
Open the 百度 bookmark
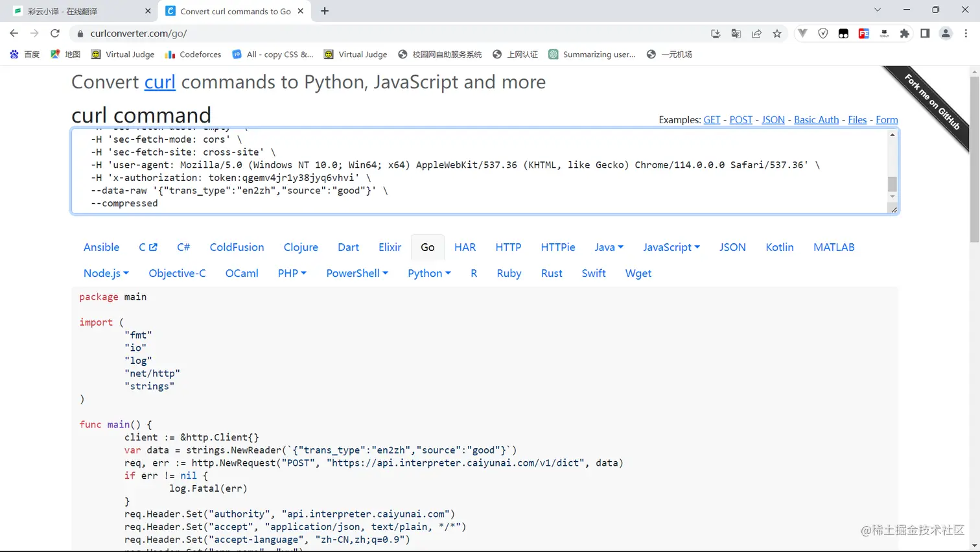[25, 54]
